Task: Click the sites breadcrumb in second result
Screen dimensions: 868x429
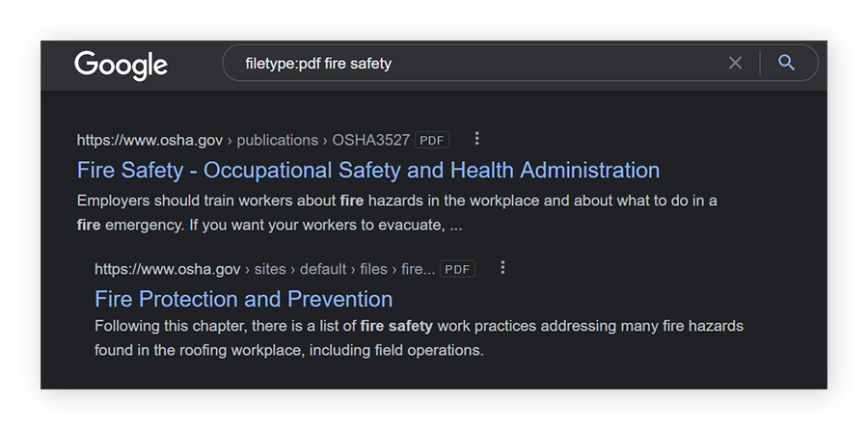Action: [x=273, y=269]
